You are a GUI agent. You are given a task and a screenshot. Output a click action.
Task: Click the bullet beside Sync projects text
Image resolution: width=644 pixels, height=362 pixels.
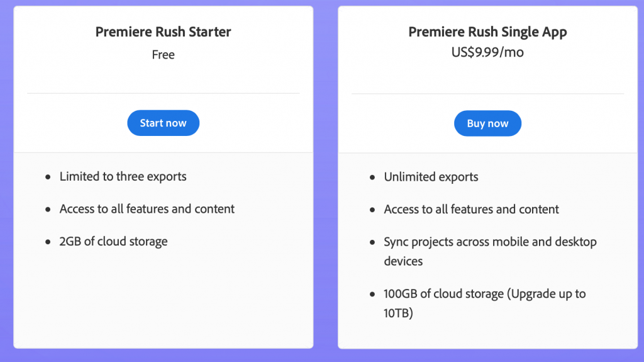click(x=372, y=242)
